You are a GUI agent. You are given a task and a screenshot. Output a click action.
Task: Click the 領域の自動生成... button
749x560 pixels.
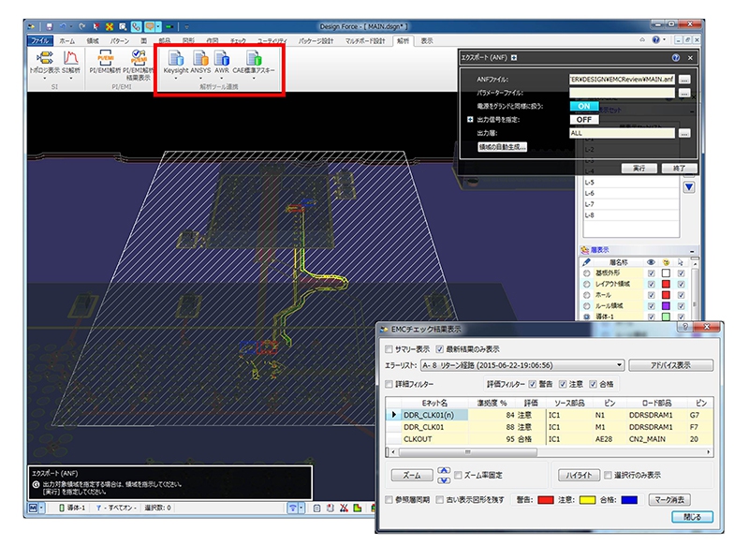[502, 147]
